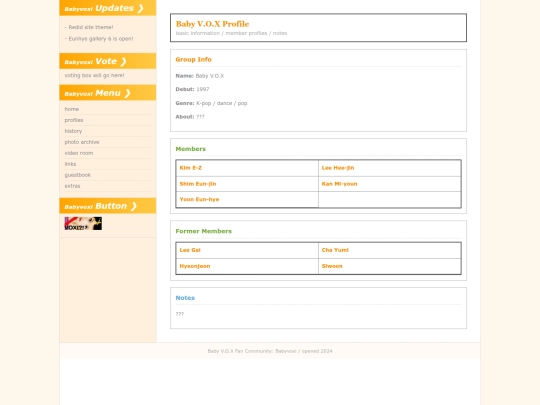Image resolution: width=540 pixels, height=405 pixels.
Task: Click the Members section heading
Action: (190, 149)
